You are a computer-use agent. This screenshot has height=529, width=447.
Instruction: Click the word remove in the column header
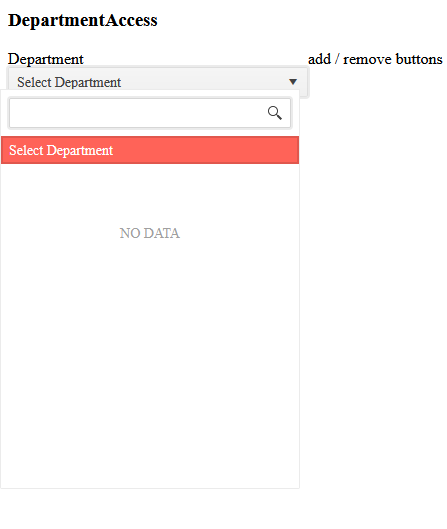[367, 59]
